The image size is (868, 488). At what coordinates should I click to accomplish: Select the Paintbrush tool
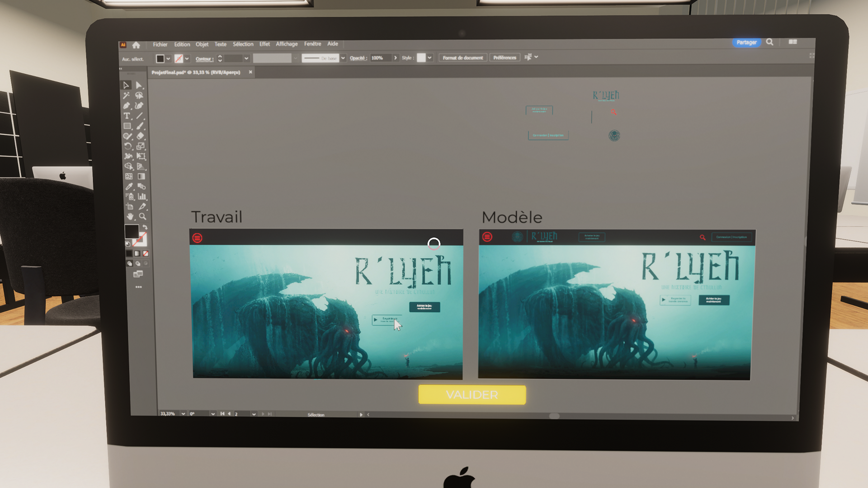[x=140, y=126]
